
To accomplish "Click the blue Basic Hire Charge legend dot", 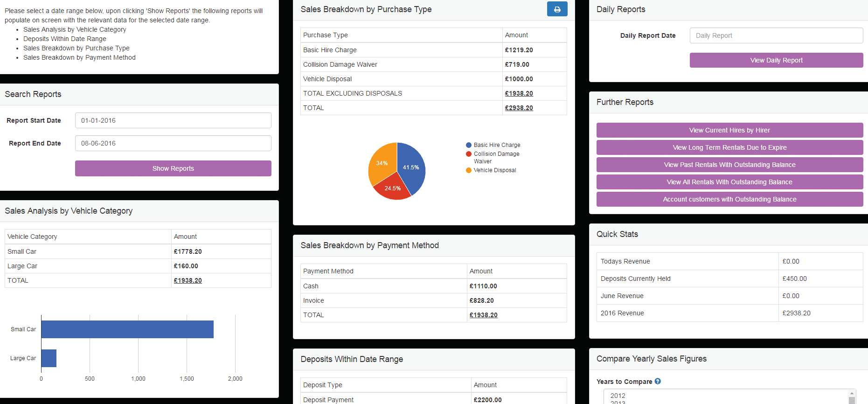I will [x=468, y=145].
